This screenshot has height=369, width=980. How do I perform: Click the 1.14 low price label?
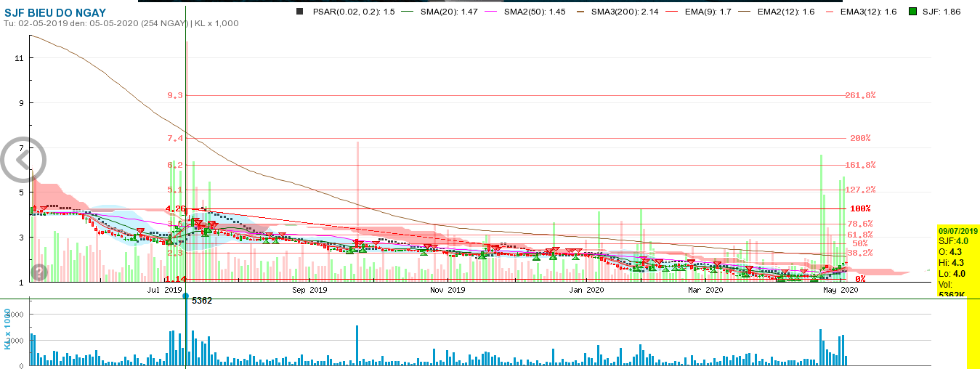175,279
